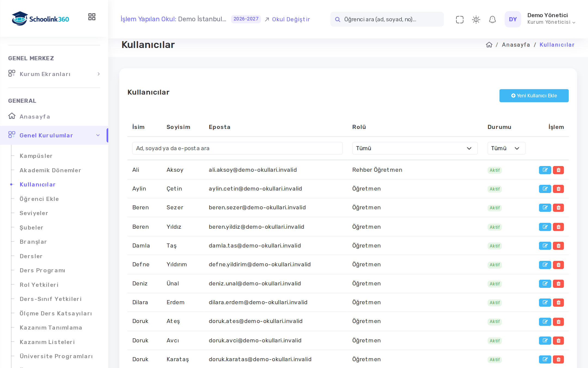This screenshot has height=368, width=588.
Task: Expand Kurum Ekranları menu
Action: tap(54, 74)
